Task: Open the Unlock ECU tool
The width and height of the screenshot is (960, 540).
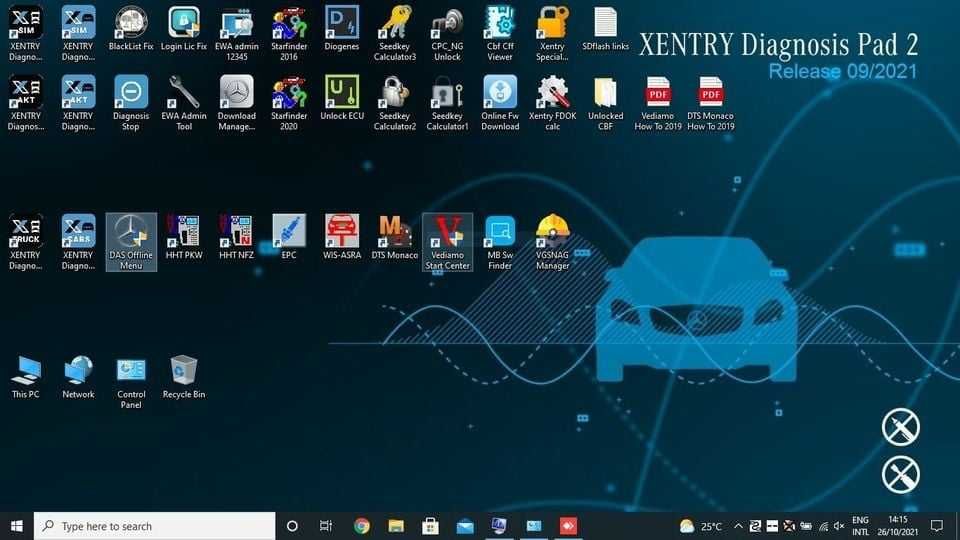Action: 342,98
